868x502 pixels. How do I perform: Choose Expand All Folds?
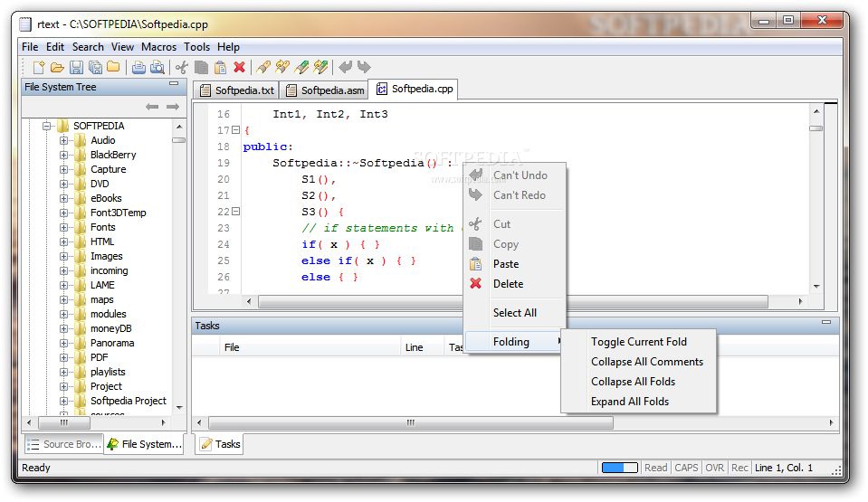click(639, 402)
